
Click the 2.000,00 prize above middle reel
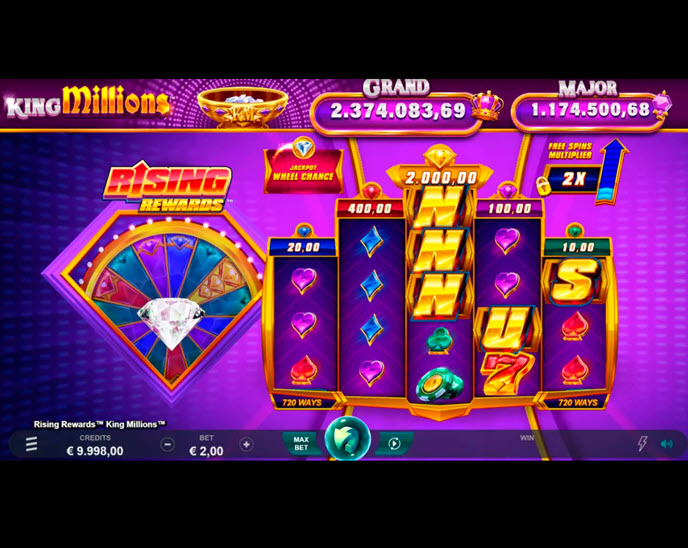coord(441,178)
